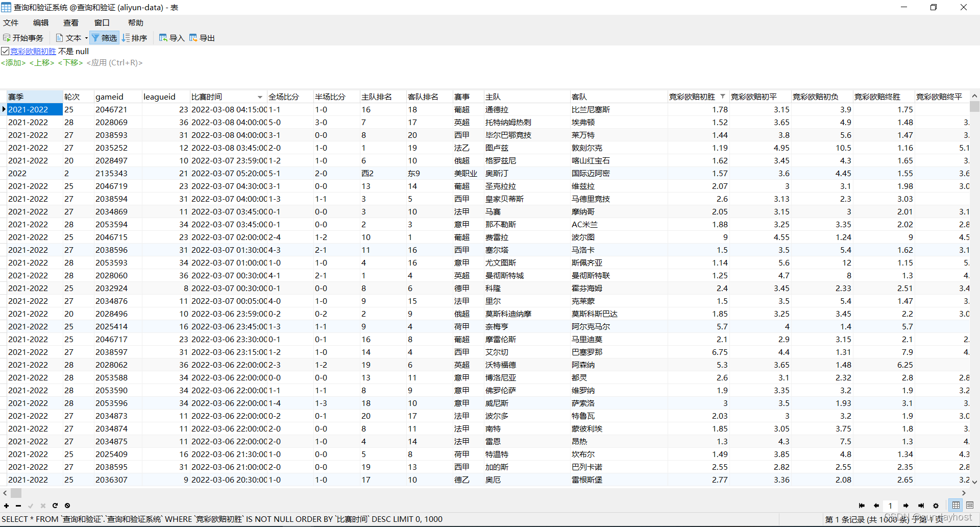Open the 文本 text toolbar option
Screen dimensions: 980x527
pos(69,38)
